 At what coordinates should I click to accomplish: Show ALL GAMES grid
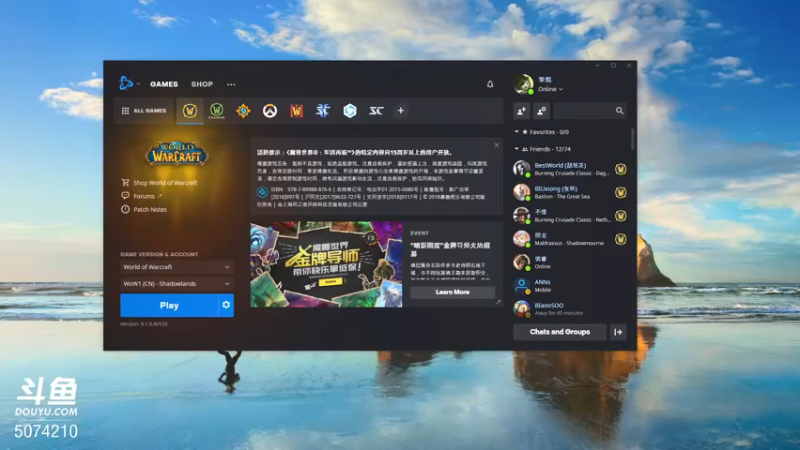[144, 111]
